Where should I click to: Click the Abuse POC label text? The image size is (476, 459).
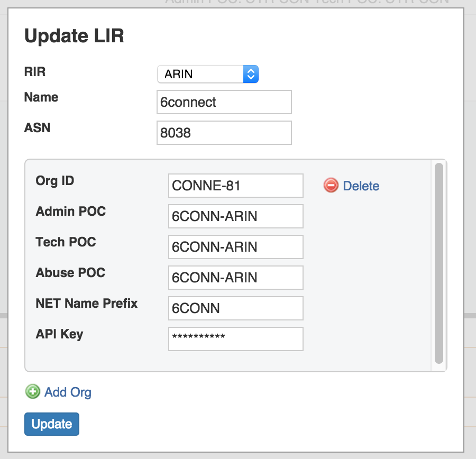(70, 273)
